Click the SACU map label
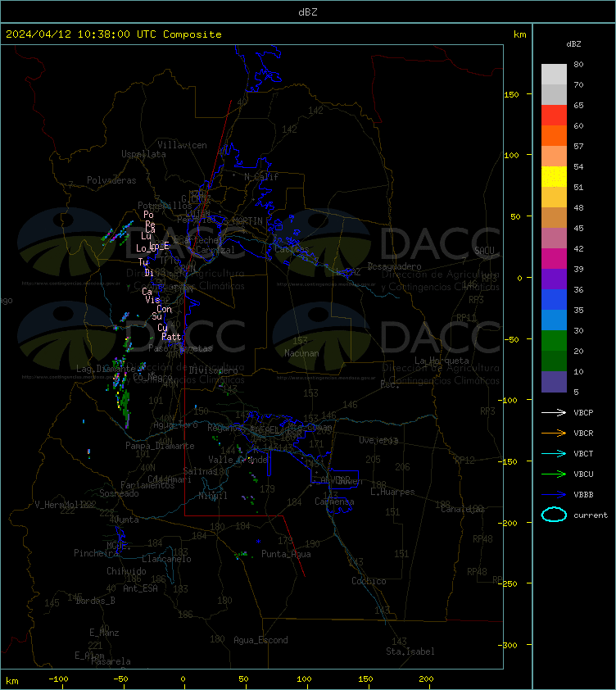Image resolution: width=616 pixels, height=690 pixels. [484, 251]
